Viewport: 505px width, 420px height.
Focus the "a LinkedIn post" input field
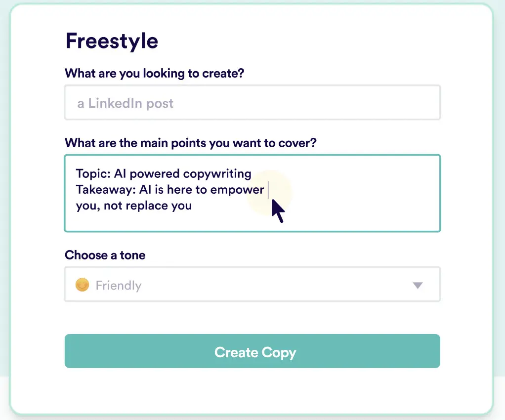(x=252, y=103)
